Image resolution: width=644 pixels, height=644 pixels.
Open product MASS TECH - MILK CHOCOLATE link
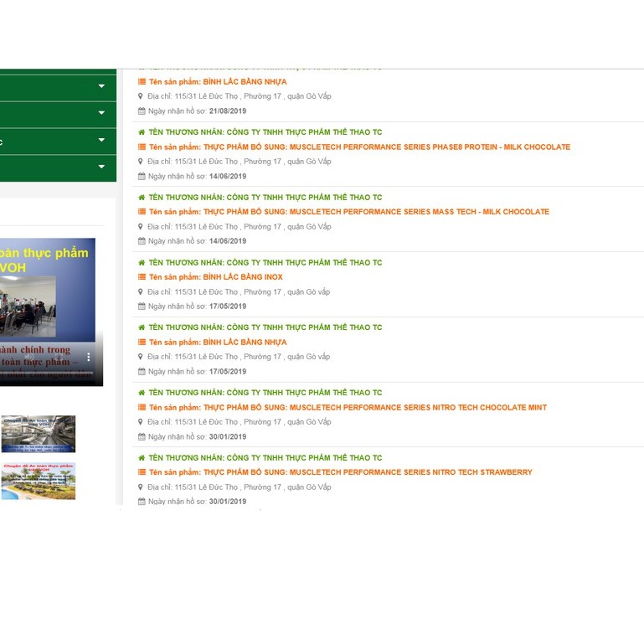(376, 212)
